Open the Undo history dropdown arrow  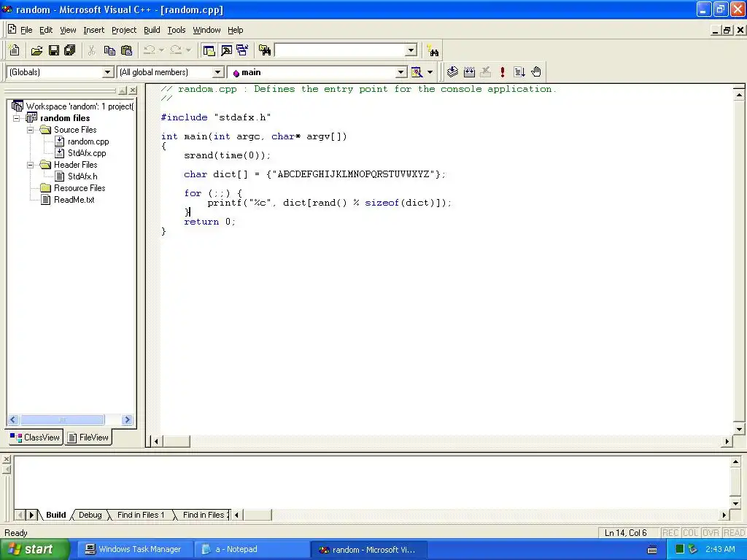pos(161,50)
